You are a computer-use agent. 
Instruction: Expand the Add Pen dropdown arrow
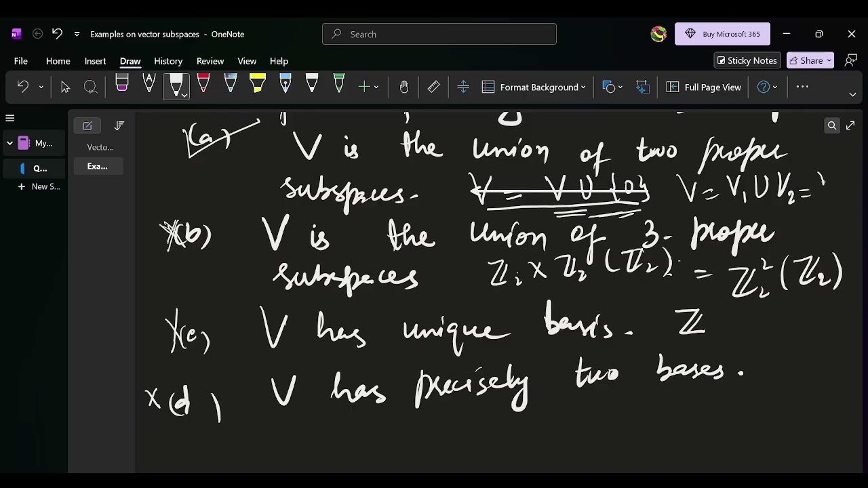tap(376, 87)
